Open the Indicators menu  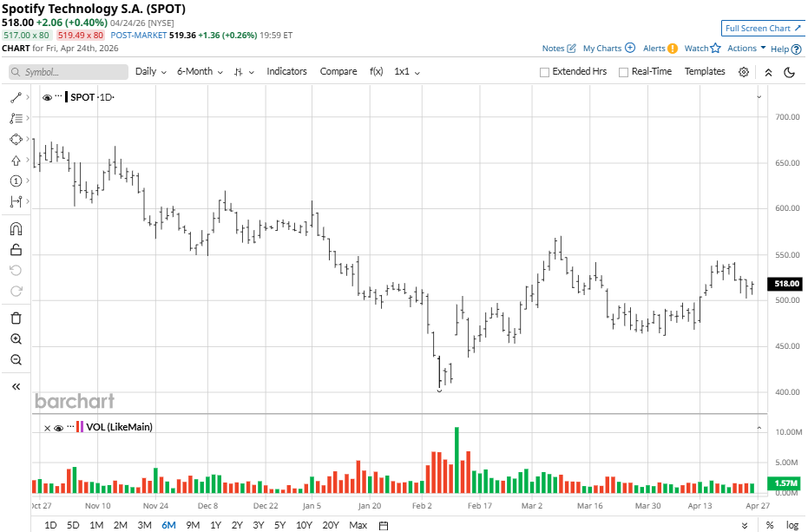286,72
